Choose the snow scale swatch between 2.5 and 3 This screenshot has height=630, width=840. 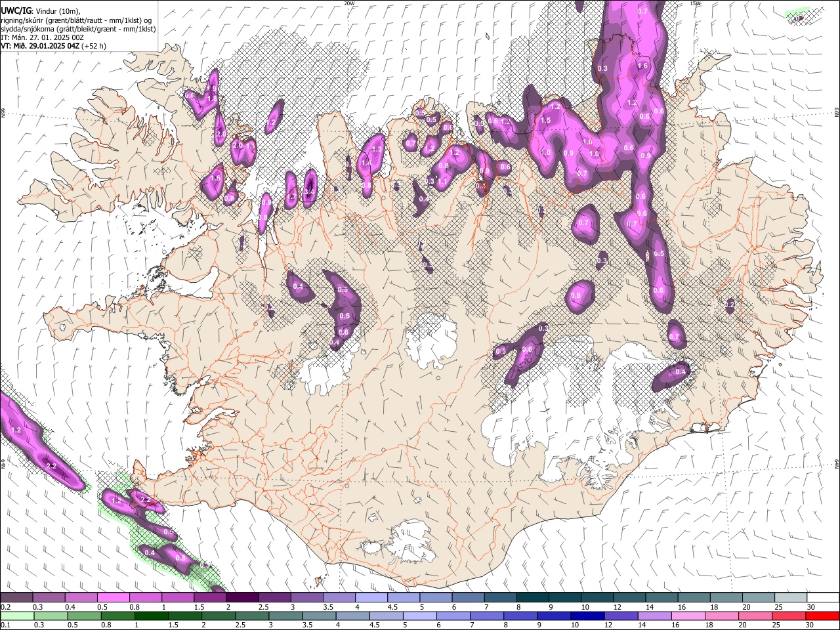tap(274, 597)
